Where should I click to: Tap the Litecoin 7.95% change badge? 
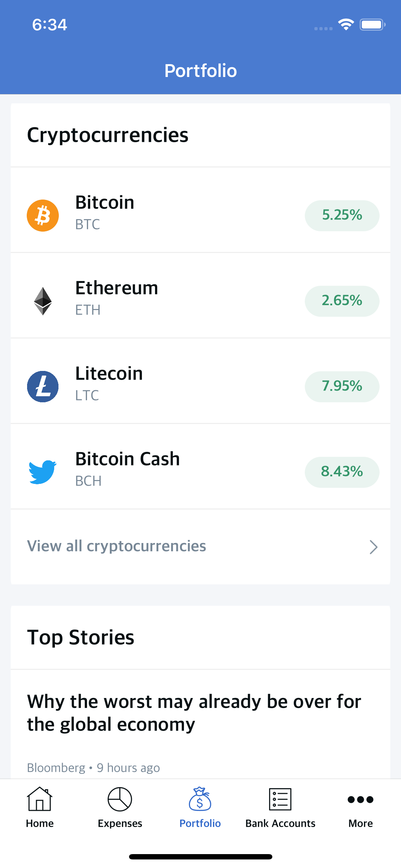point(342,387)
